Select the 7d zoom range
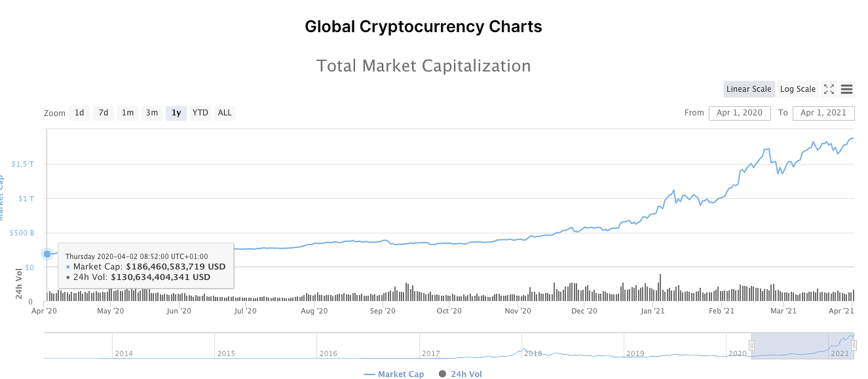Image resolution: width=868 pixels, height=379 pixels. 103,112
